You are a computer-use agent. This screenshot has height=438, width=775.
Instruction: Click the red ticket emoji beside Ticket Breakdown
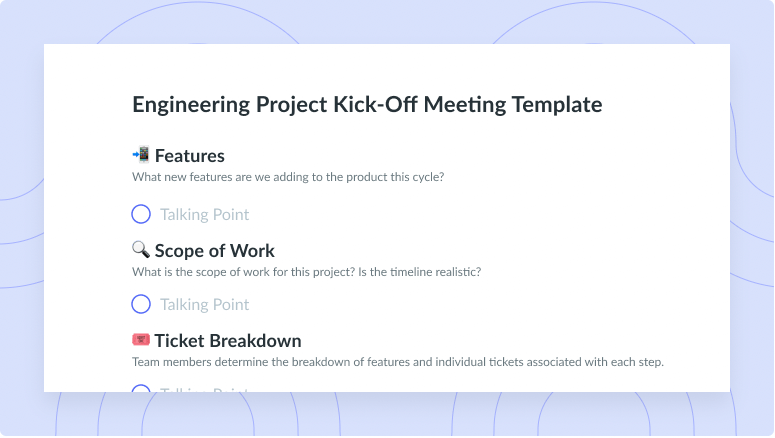click(141, 340)
